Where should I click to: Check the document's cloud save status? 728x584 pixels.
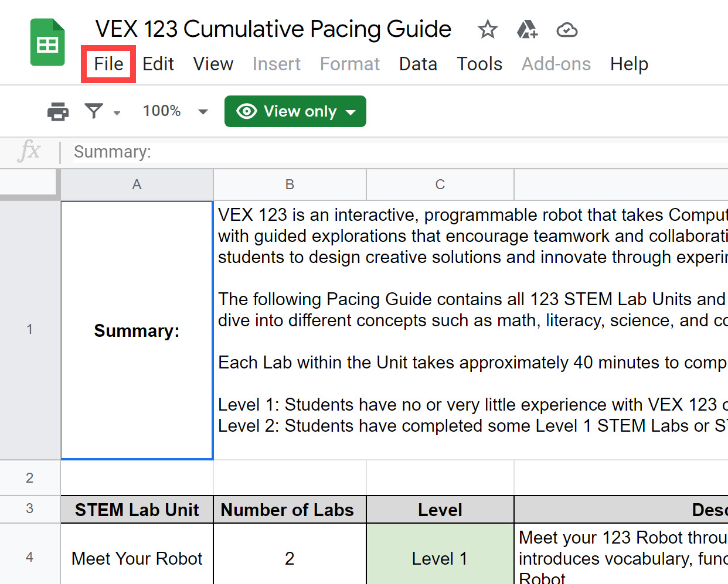(x=566, y=29)
